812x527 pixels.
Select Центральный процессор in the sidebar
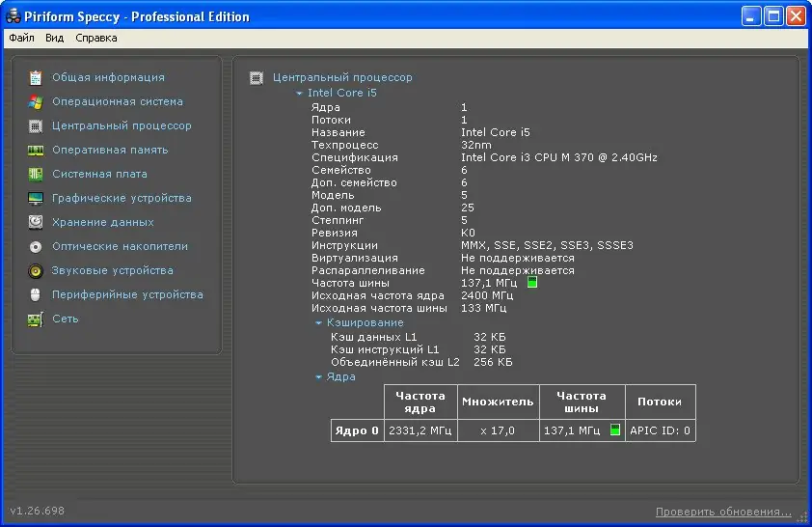(122, 125)
